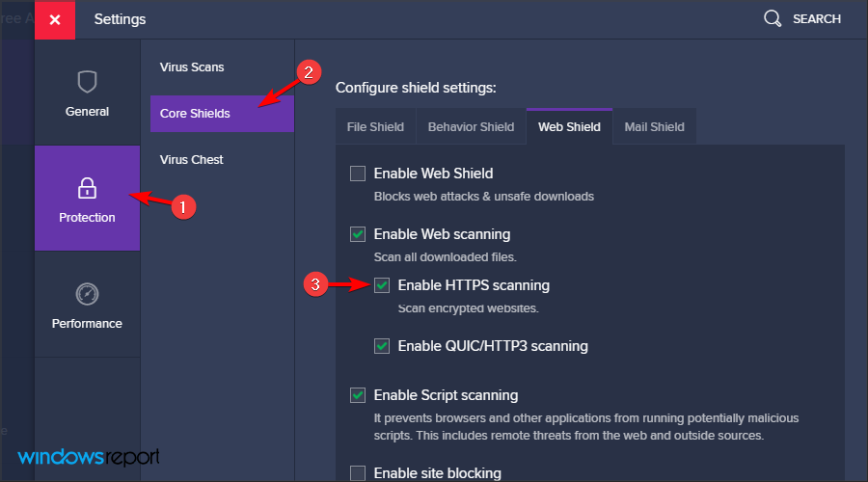
Task: Open the Behavior Shield tab
Action: click(471, 126)
